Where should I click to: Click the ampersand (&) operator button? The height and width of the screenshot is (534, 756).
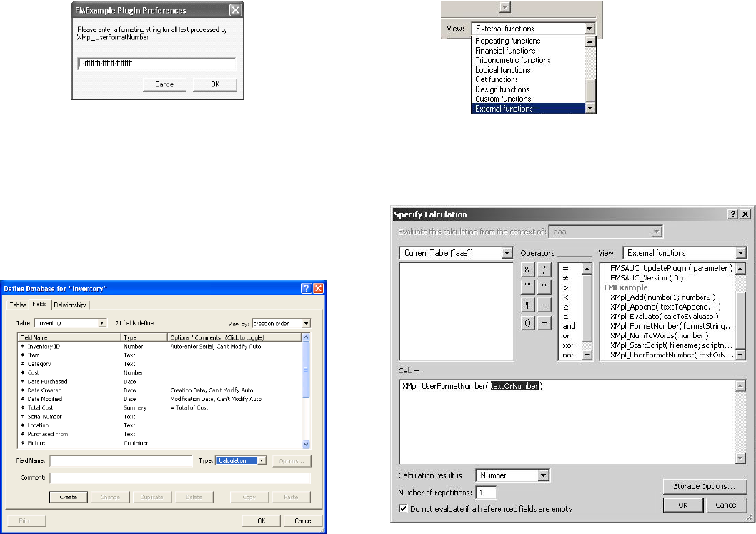click(527, 270)
